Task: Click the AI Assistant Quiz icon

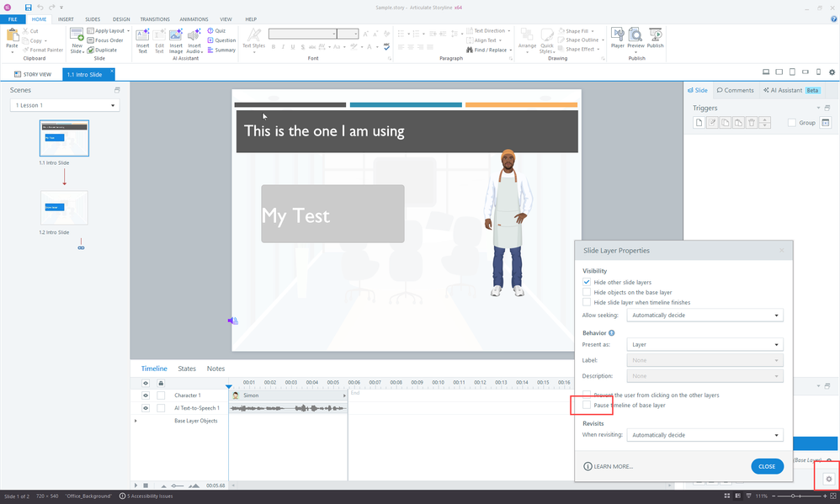Action: click(x=210, y=30)
